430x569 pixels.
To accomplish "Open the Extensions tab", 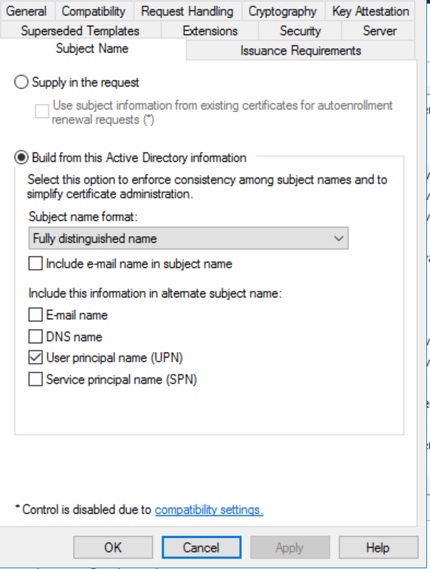I will [x=210, y=31].
